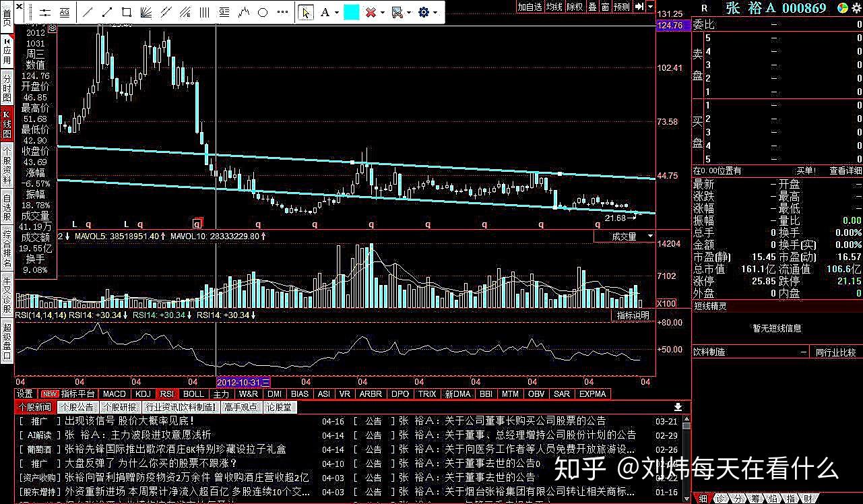863x504 pixels.
Task: Select the line segment drawing tool
Action: [x=107, y=11]
